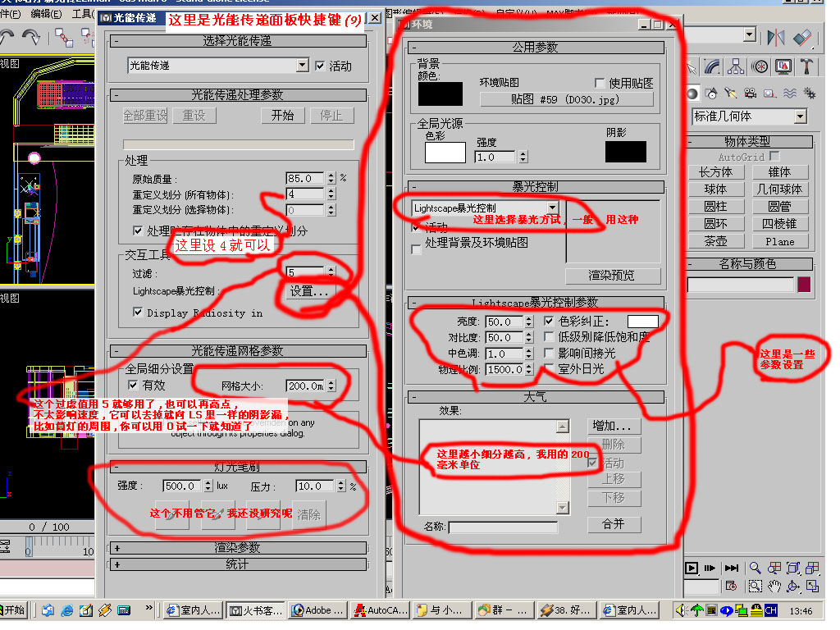Click the Arc Rotate viewport icon
The image size is (840, 630).
point(793,586)
